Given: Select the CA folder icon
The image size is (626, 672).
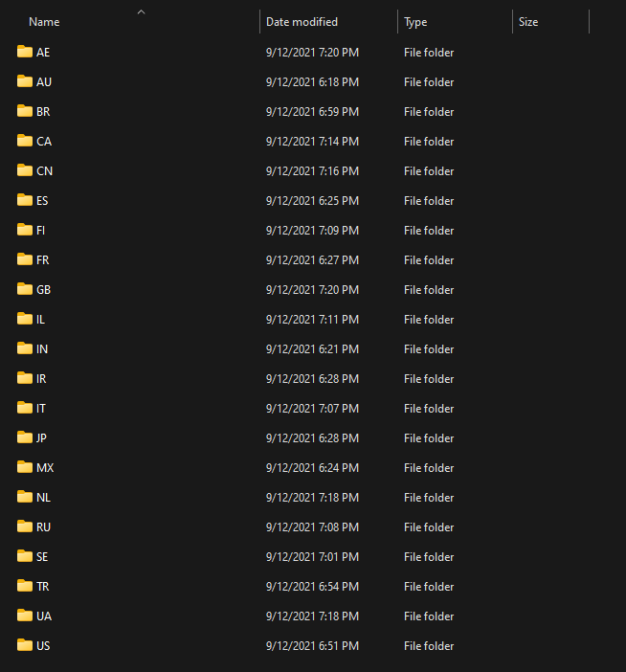Looking at the screenshot, I should [25, 141].
